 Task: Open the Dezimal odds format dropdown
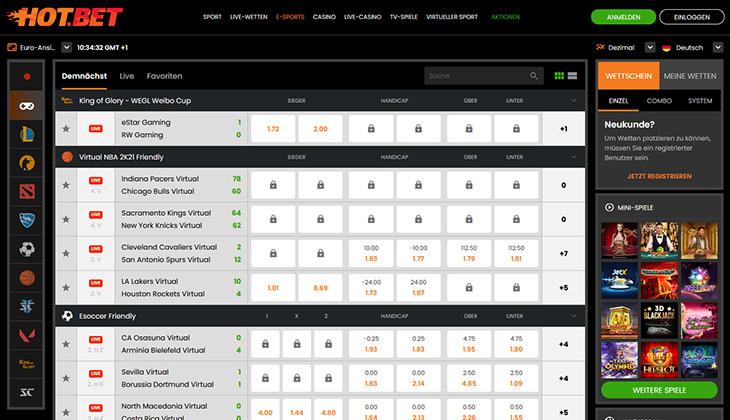click(x=650, y=47)
